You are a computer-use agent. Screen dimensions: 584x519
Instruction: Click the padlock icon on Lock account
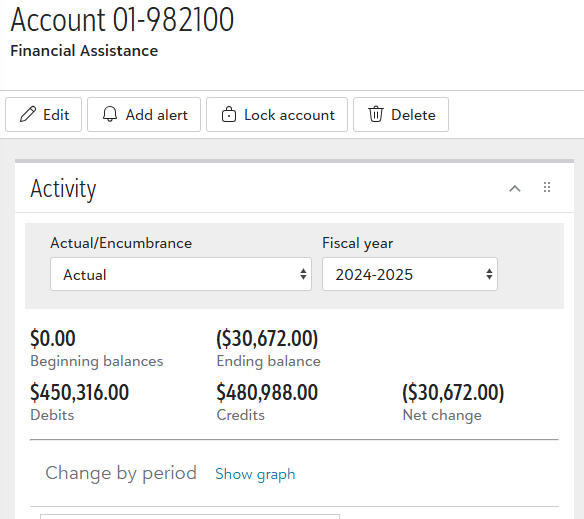(x=229, y=114)
